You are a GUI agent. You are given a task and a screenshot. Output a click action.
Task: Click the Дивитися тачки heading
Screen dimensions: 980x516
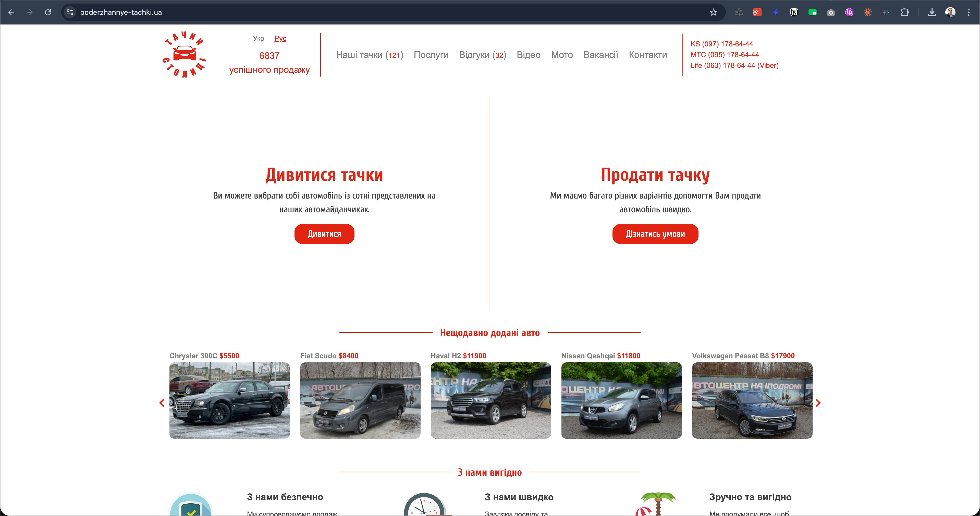point(324,175)
